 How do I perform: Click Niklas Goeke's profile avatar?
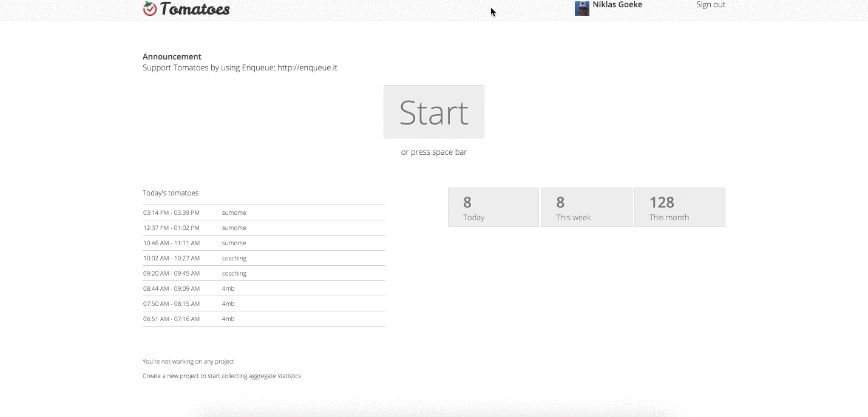click(x=581, y=8)
